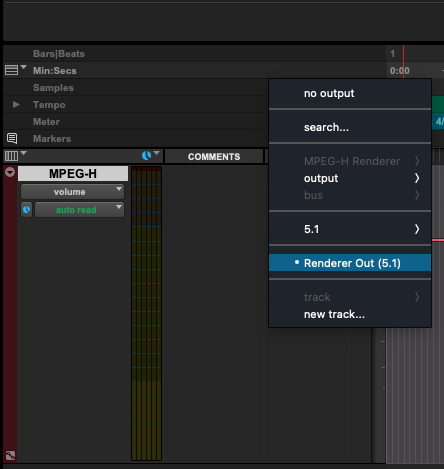Select the Samples ruler label
Screen dimensions: 444x469
pyautogui.click(x=53, y=88)
